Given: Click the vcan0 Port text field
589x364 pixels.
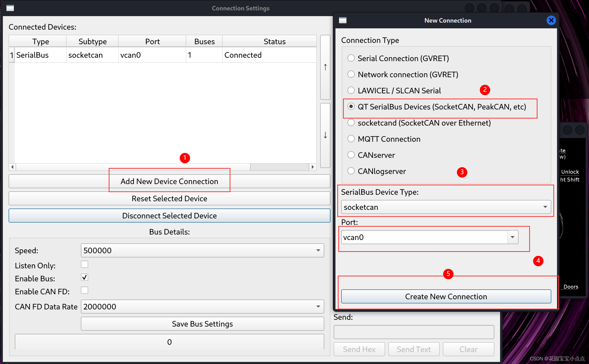Looking at the screenshot, I should [x=424, y=237].
